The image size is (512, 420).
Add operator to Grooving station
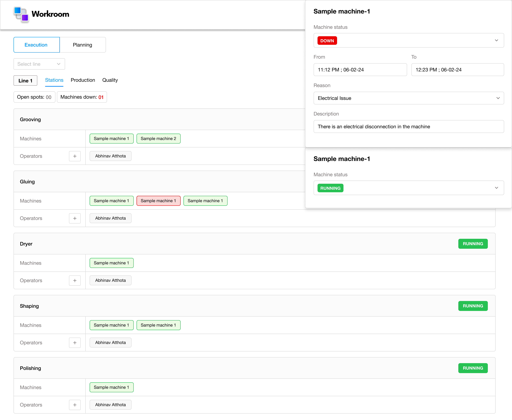point(75,156)
